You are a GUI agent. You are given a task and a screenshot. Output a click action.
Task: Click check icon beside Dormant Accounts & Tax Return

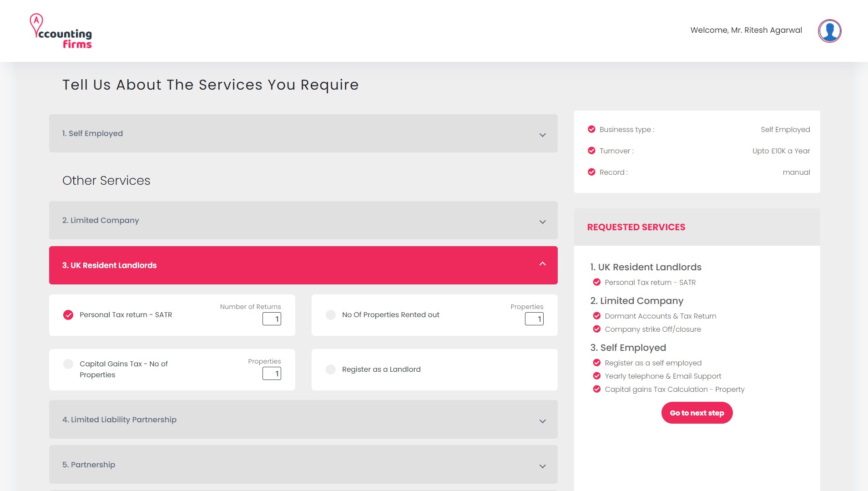pos(597,316)
